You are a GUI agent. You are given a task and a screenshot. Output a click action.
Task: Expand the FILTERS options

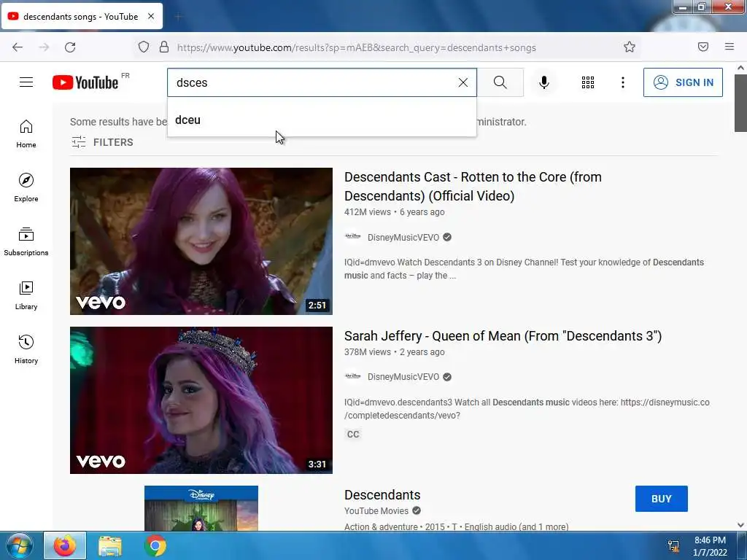[x=102, y=142]
